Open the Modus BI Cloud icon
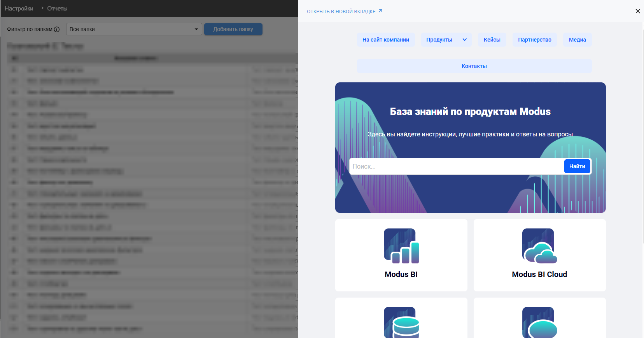 [x=539, y=246]
